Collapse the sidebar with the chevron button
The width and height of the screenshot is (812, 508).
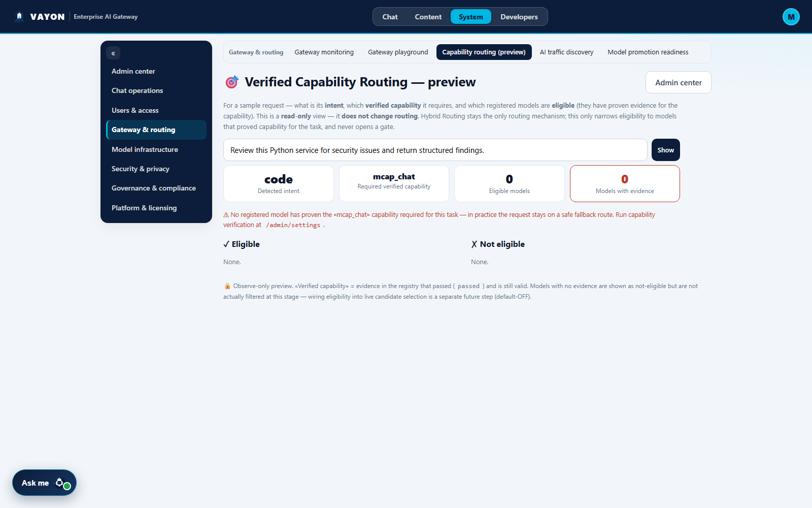[x=113, y=53]
